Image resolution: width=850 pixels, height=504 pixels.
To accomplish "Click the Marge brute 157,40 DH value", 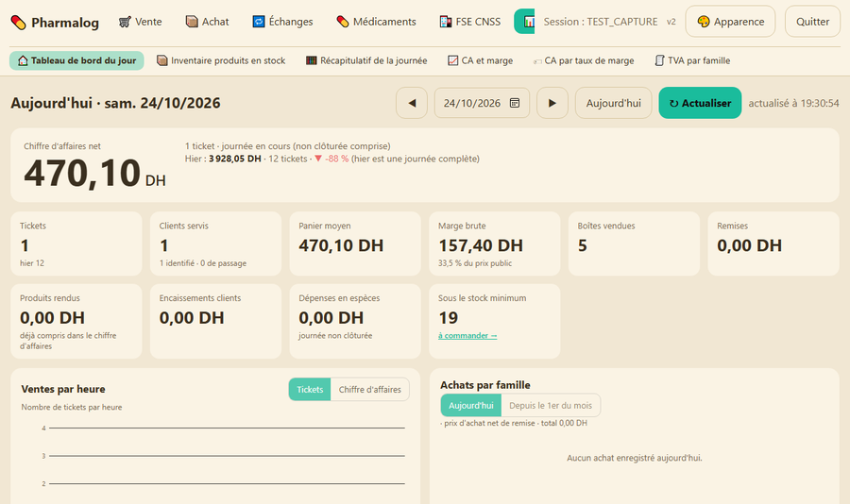I will (481, 245).
